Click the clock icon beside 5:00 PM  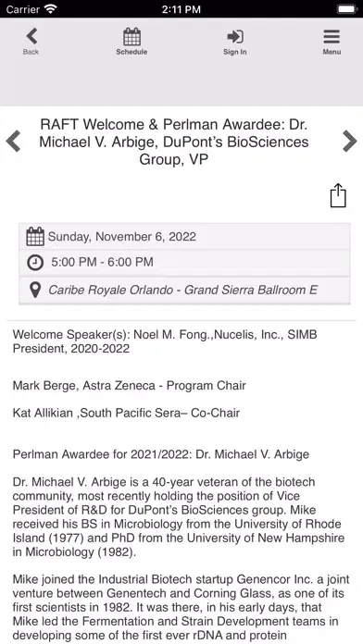(x=35, y=263)
